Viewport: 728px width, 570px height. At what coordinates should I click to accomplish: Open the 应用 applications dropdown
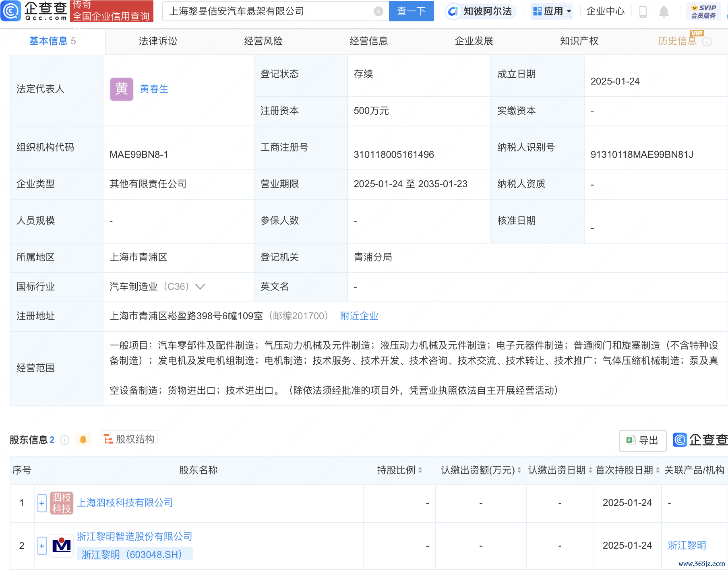tap(552, 11)
